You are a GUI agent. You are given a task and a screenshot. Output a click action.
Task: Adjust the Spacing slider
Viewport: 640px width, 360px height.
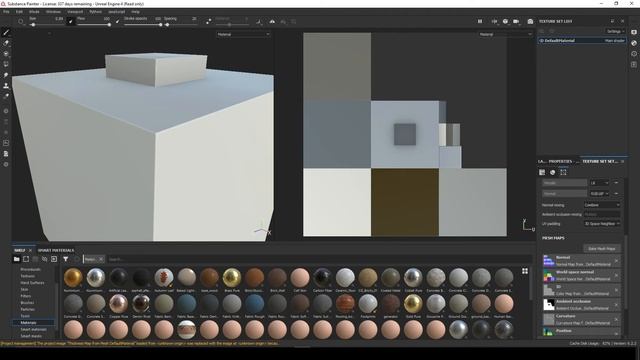point(181,25)
